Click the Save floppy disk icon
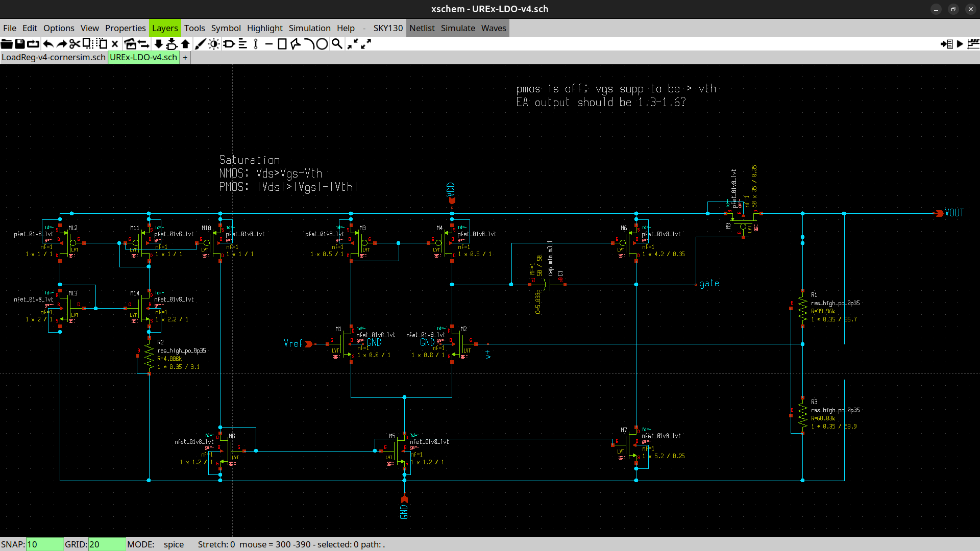 [20, 44]
